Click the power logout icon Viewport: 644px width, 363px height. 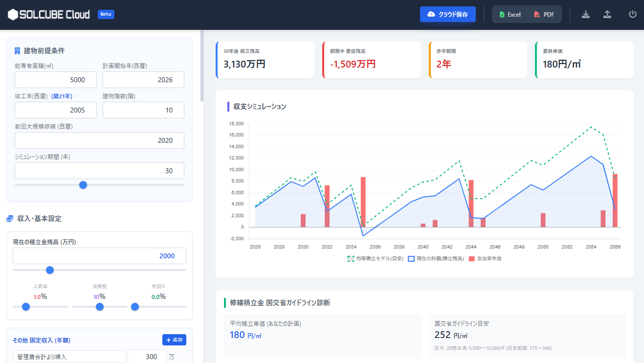point(633,15)
